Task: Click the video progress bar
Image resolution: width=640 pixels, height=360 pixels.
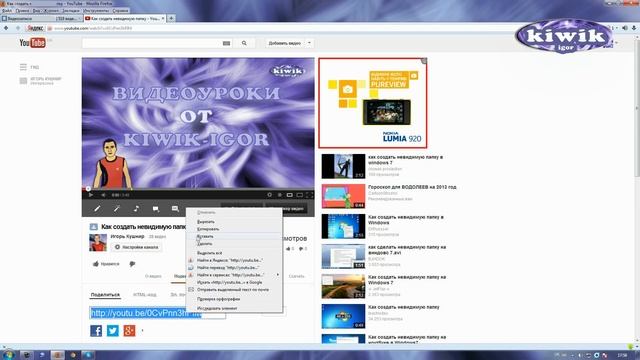Action: coord(198,189)
